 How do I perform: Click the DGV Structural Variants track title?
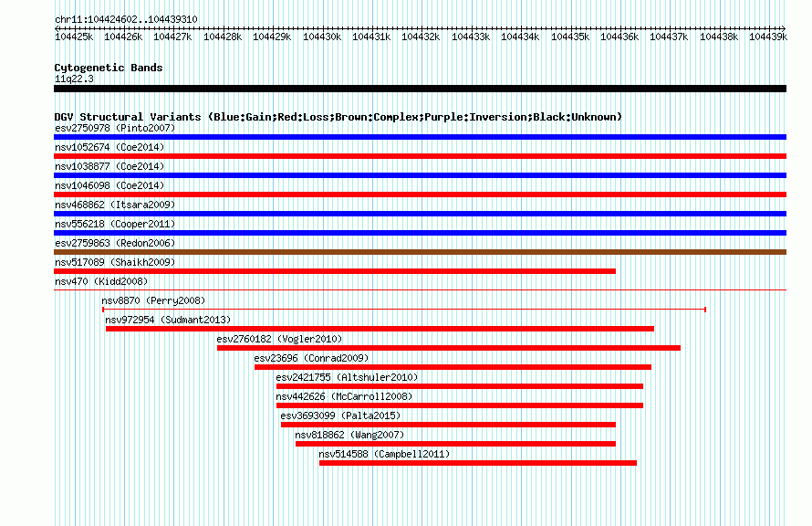(x=338, y=117)
